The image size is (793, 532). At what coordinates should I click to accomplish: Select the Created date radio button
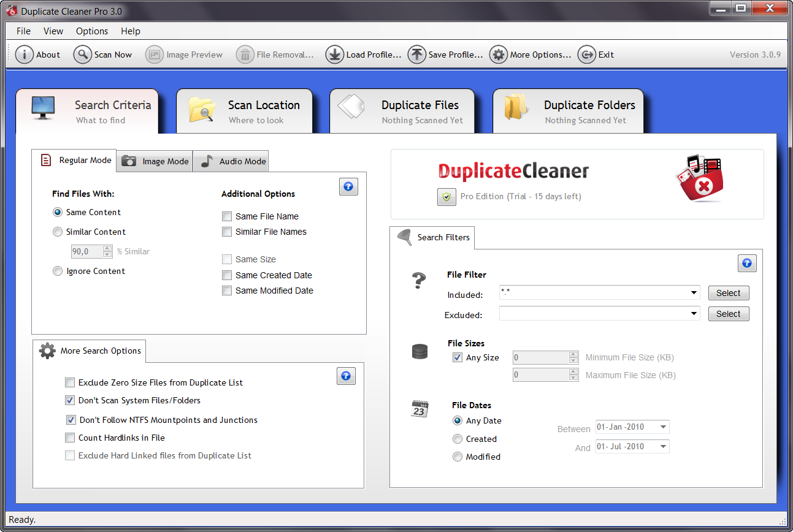tap(458, 439)
